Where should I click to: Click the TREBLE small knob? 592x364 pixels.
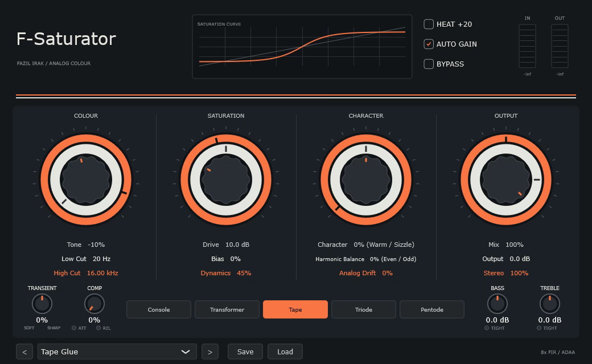coord(550,304)
